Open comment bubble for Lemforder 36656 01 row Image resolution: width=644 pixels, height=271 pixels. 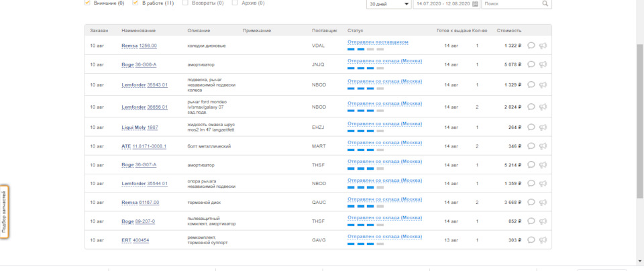pos(531,107)
